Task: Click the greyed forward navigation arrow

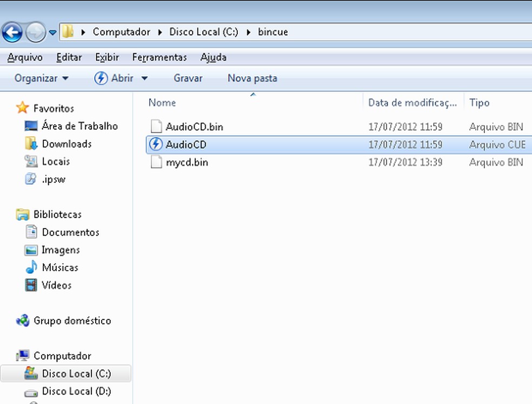Action: click(x=35, y=32)
